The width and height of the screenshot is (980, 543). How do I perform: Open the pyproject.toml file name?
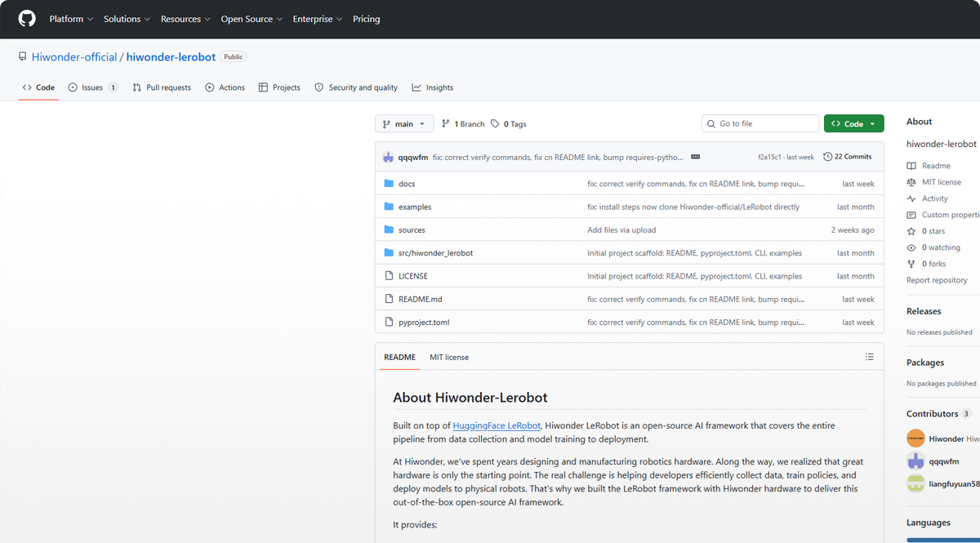[424, 322]
